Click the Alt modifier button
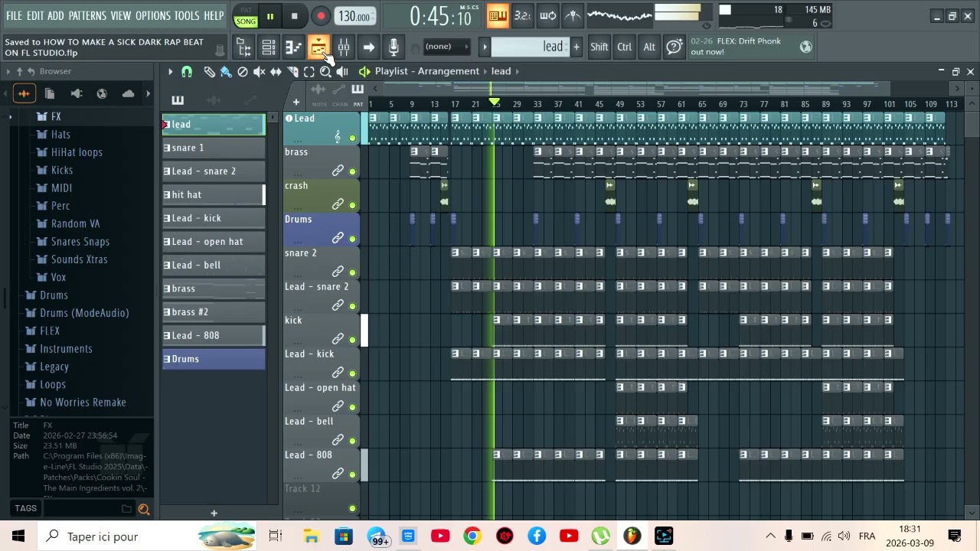The height and width of the screenshot is (551, 980). coord(649,47)
